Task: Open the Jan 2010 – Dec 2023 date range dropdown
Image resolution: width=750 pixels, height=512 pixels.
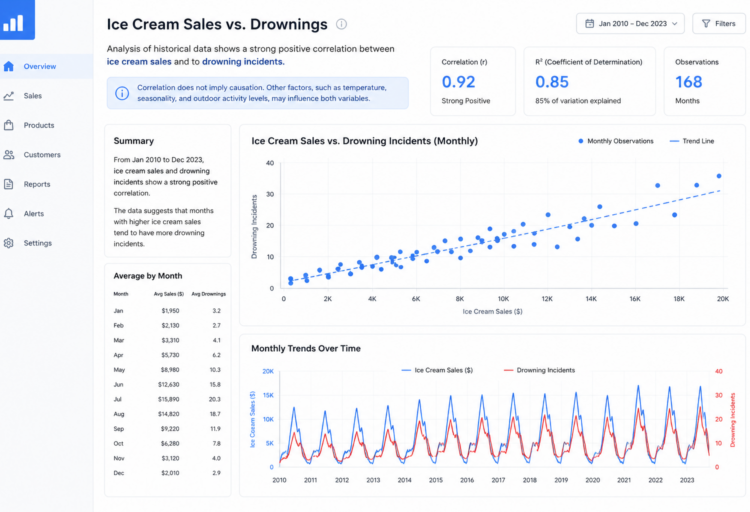Action: click(x=630, y=23)
